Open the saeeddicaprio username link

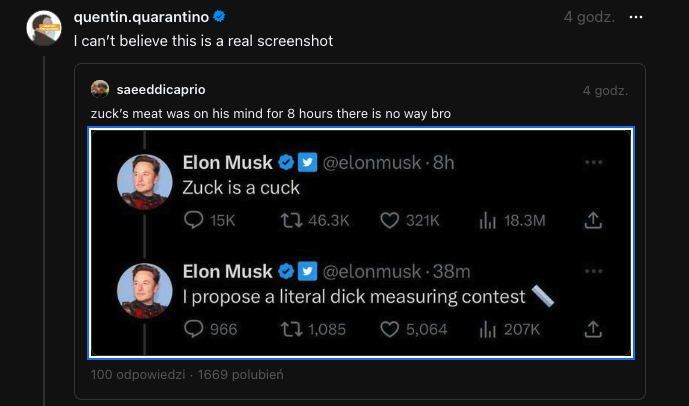tap(161, 89)
